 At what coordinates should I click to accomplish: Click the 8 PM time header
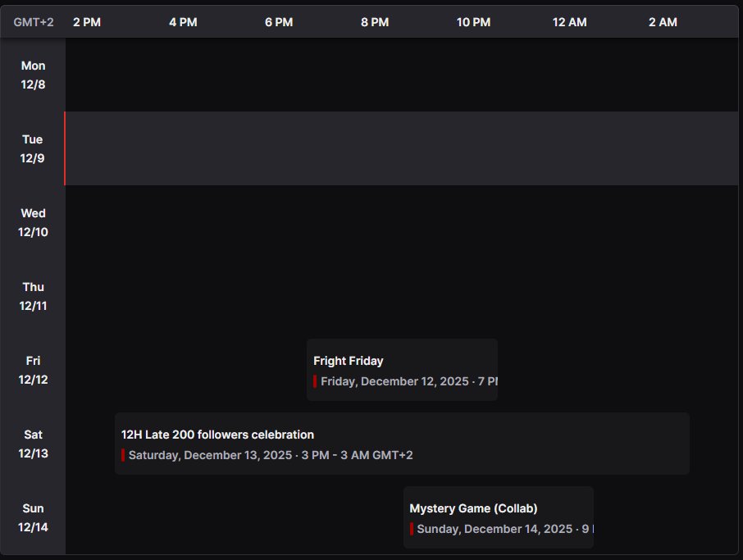(375, 22)
